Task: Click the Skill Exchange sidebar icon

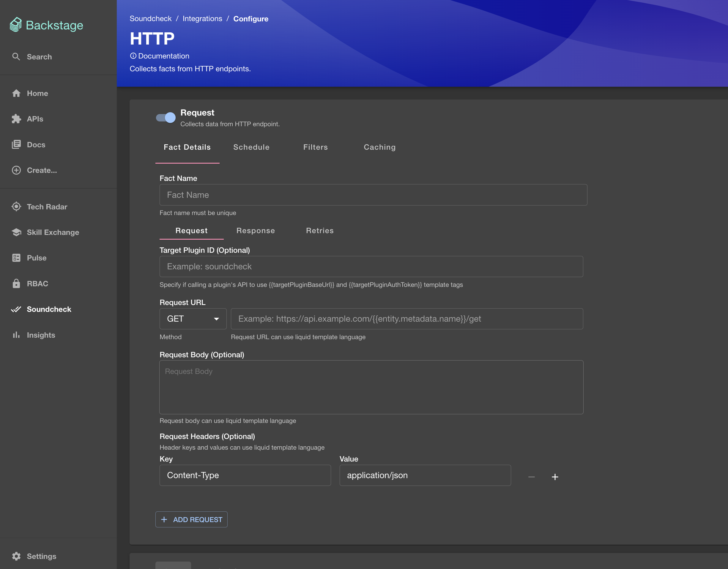Action: click(x=17, y=232)
